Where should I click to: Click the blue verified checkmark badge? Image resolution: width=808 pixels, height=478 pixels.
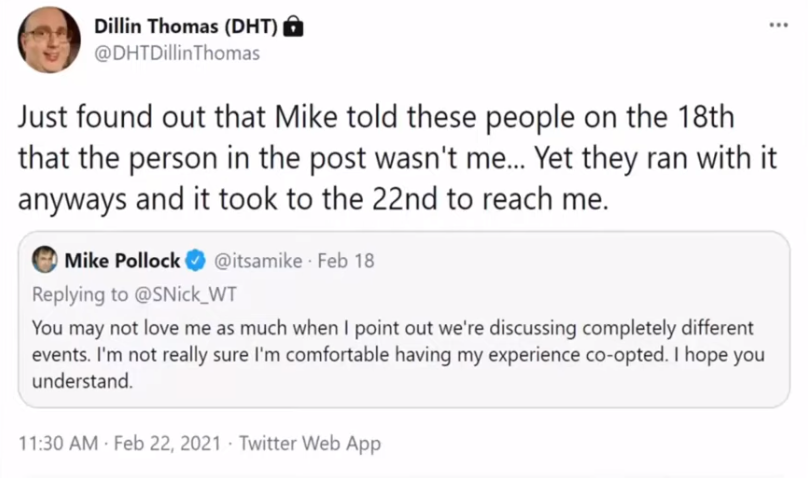pos(195,261)
